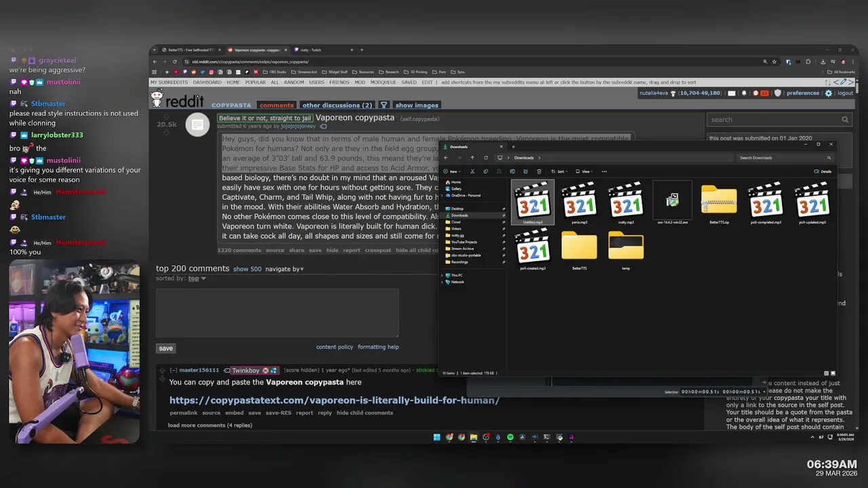Click show 500 comments link

(x=248, y=269)
